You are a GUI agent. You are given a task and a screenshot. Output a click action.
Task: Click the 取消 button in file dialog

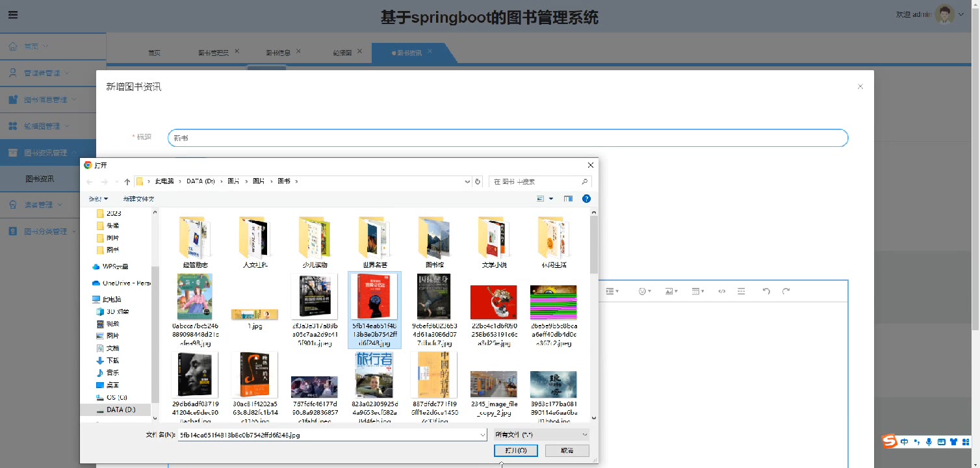567,450
